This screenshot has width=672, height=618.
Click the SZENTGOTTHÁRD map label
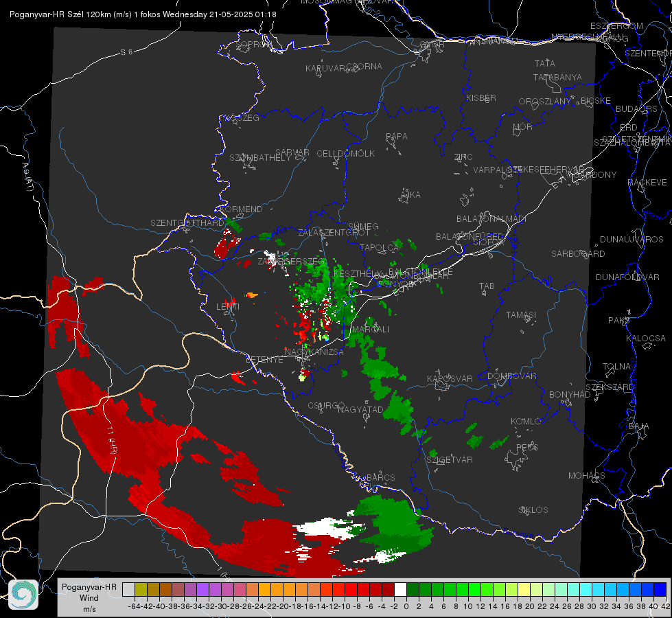click(187, 223)
